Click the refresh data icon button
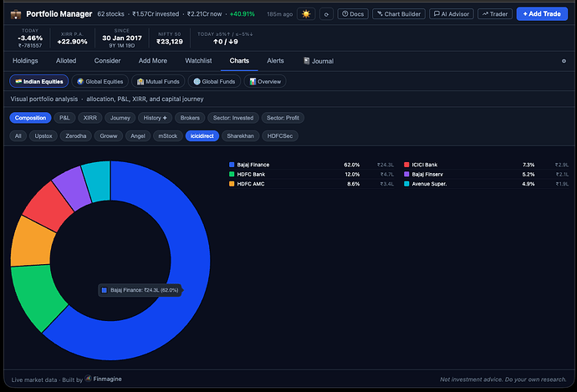577x392 pixels. pos(326,14)
